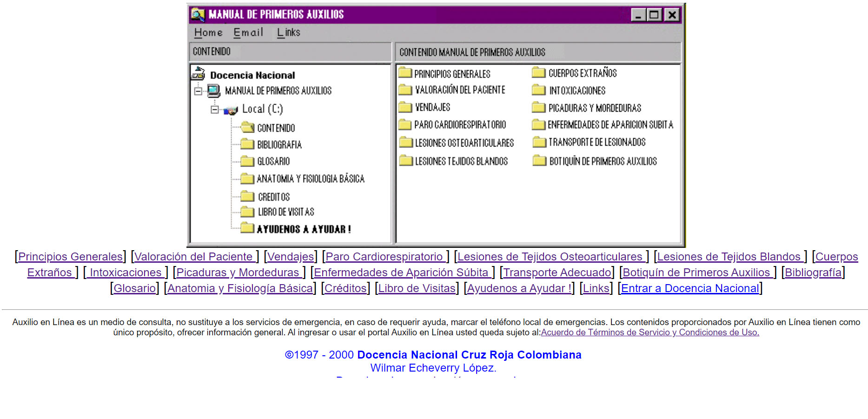The image size is (868, 419).
Task: Click the Links menu item
Action: click(288, 33)
